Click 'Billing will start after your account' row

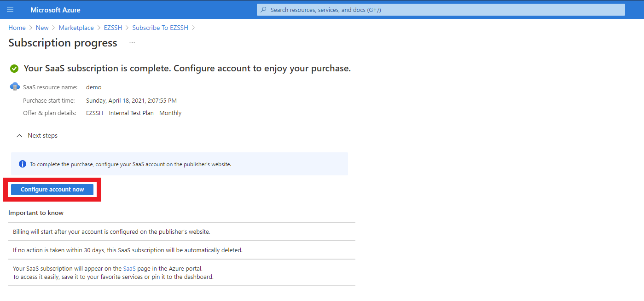[182, 232]
